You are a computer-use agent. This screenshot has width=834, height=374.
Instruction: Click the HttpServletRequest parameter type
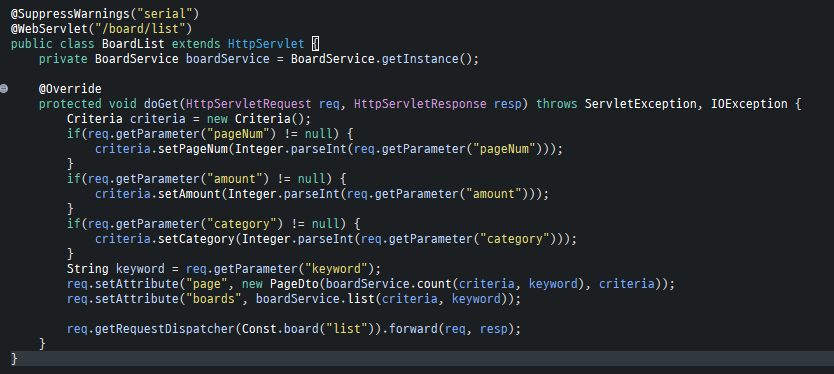coord(249,104)
